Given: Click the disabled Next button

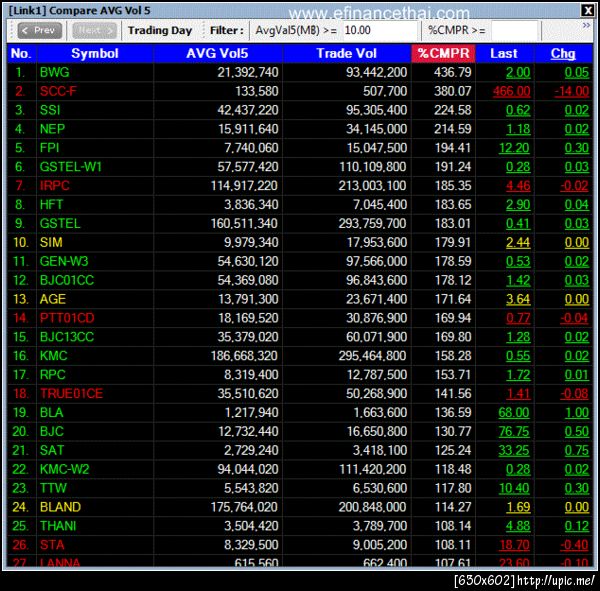Looking at the screenshot, I should [x=94, y=30].
